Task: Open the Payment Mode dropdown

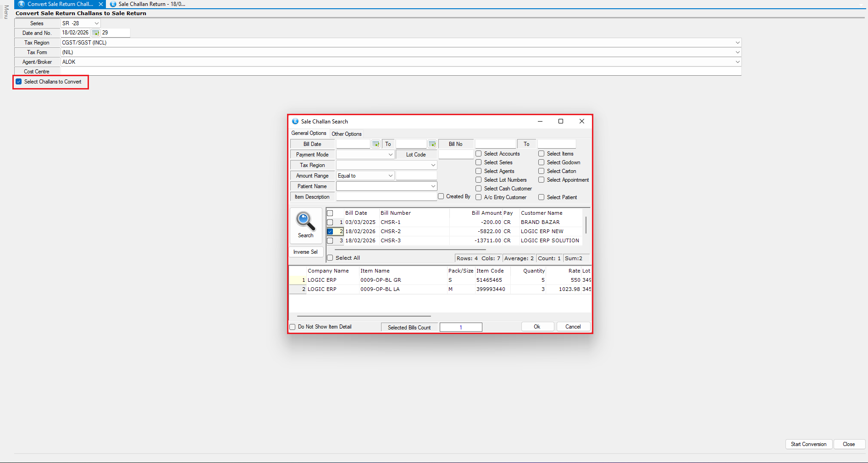Action: 390,155
